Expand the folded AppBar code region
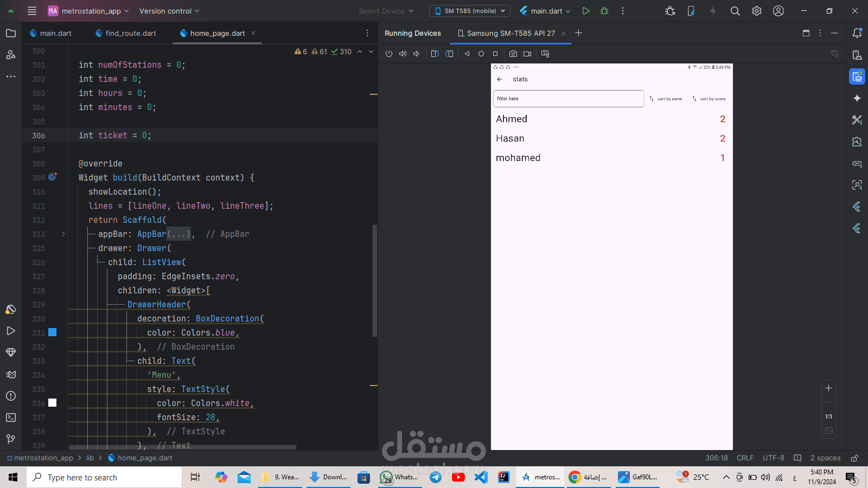This screenshot has width=868, height=488. [63, 234]
